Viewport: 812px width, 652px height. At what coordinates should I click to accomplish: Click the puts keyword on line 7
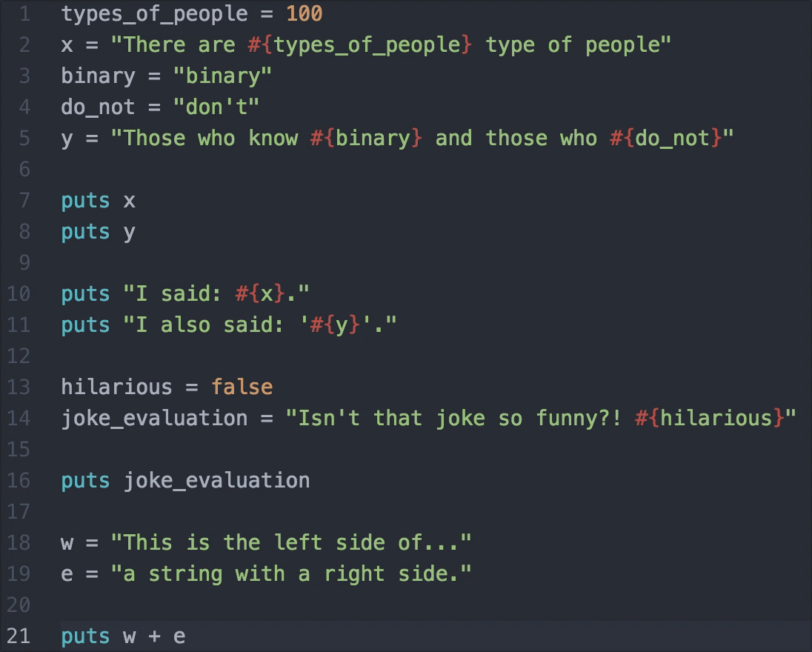85,202
